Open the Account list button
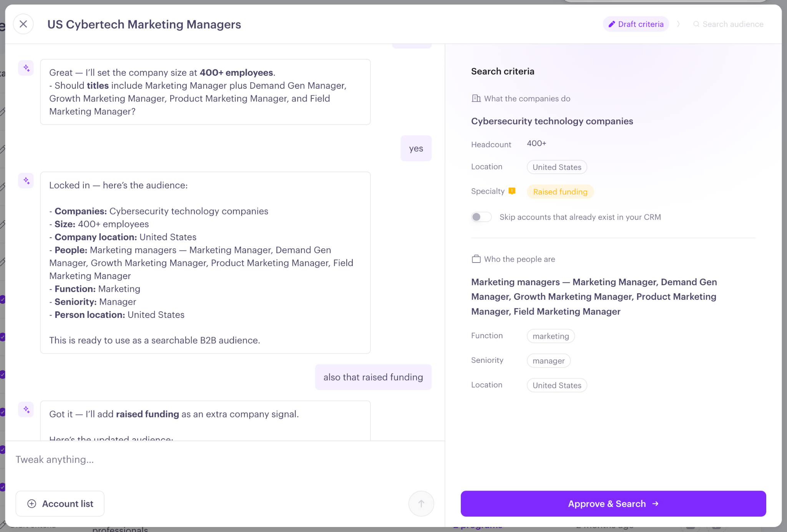 click(x=60, y=504)
